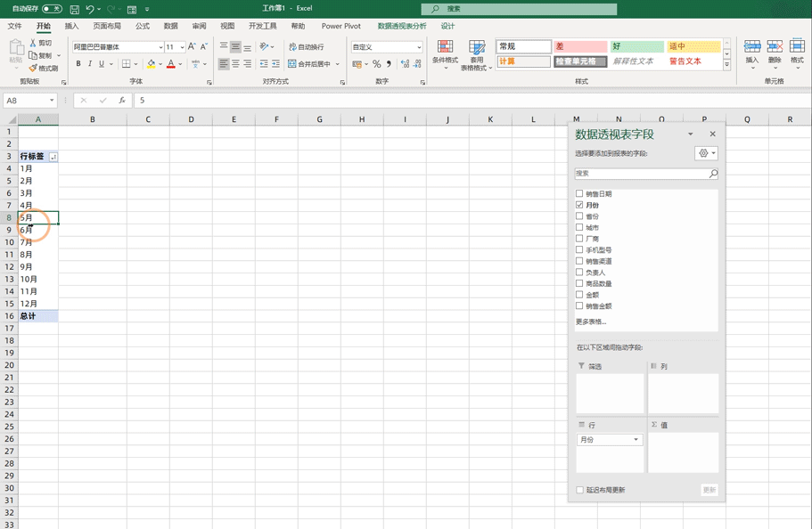Click the percent style icon

[376, 64]
